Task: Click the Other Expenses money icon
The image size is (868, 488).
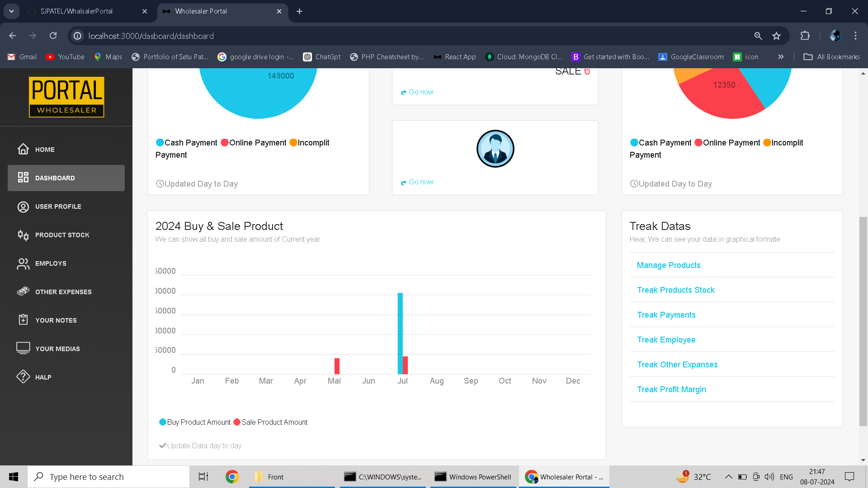Action: (x=23, y=291)
